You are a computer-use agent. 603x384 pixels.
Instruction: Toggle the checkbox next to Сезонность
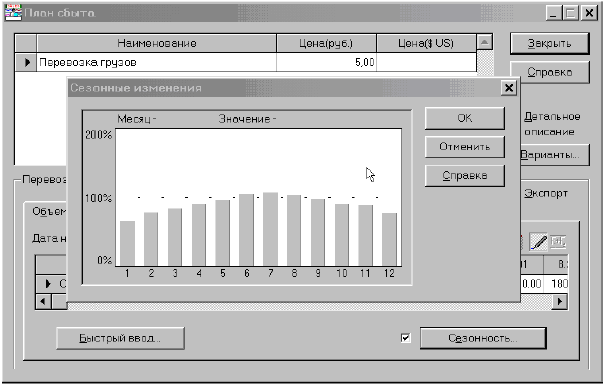pyautogui.click(x=405, y=338)
